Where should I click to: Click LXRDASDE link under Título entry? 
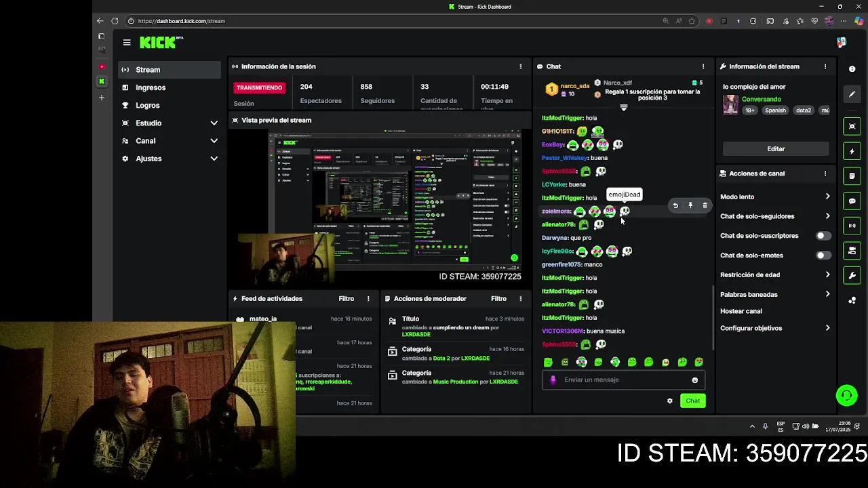click(416, 334)
